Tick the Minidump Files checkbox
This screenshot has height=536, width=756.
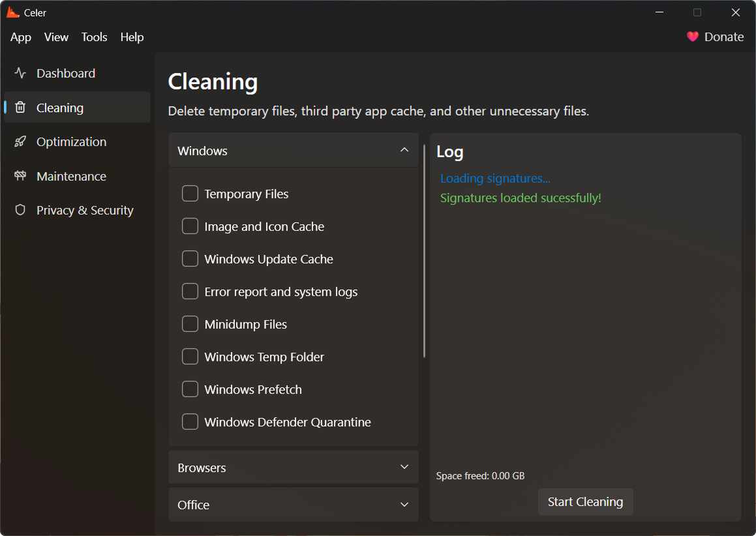click(190, 324)
